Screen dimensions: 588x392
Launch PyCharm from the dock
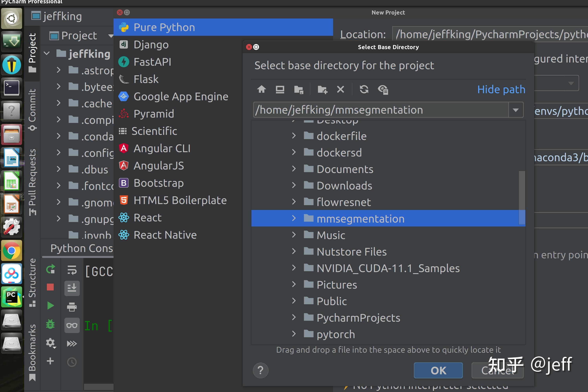click(x=11, y=297)
